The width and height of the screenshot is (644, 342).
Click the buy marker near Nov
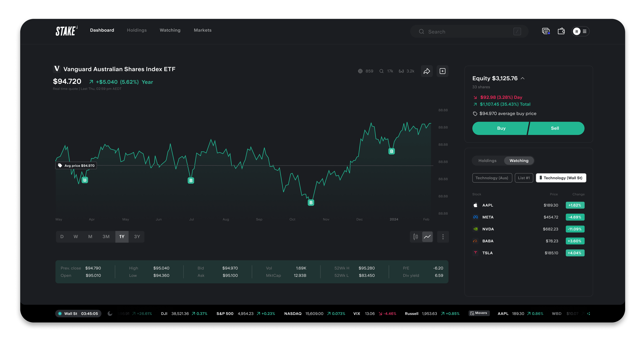311,203
